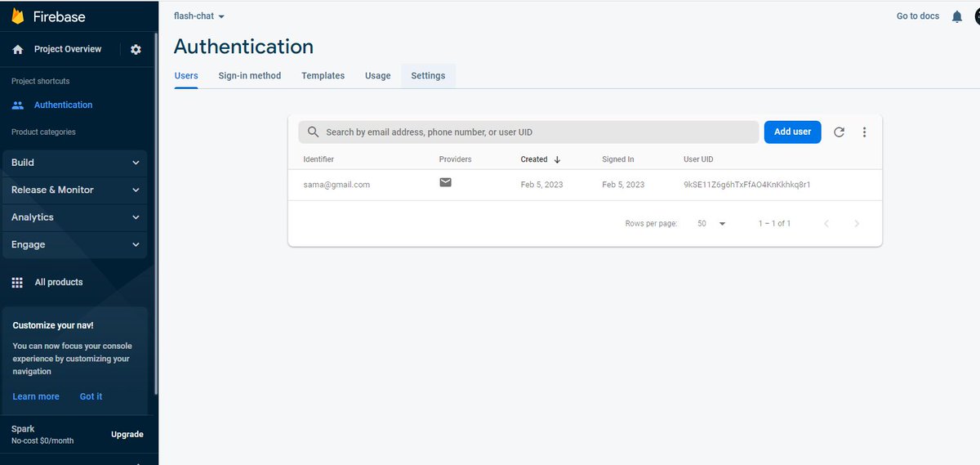Dismiss nav tip with Got it
Viewport: 980px width, 465px height.
(91, 396)
